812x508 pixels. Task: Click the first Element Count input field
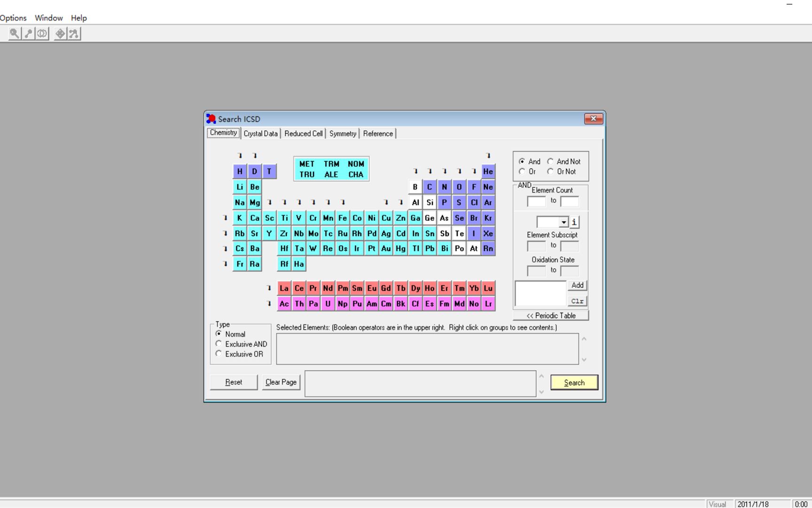[x=536, y=202]
